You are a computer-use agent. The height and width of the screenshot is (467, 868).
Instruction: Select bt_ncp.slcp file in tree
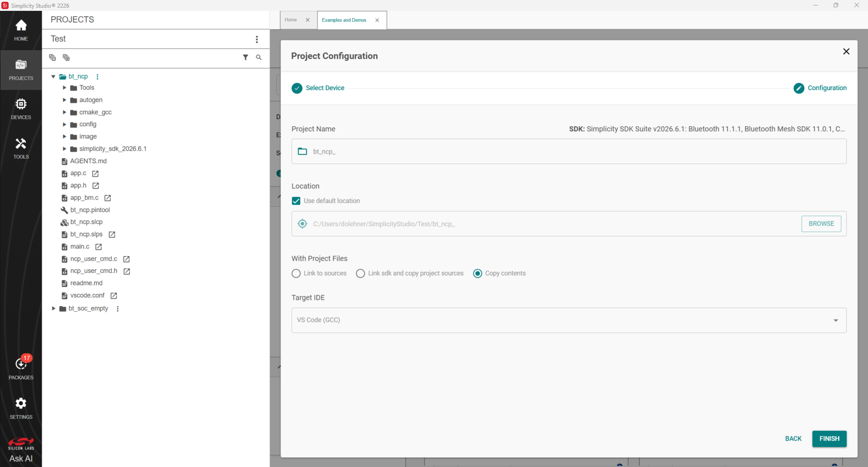tap(86, 222)
